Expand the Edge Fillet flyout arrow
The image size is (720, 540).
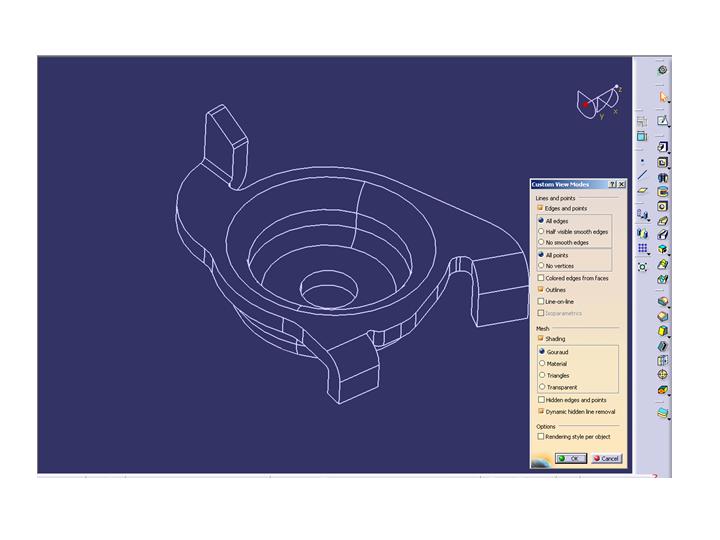tap(669, 307)
